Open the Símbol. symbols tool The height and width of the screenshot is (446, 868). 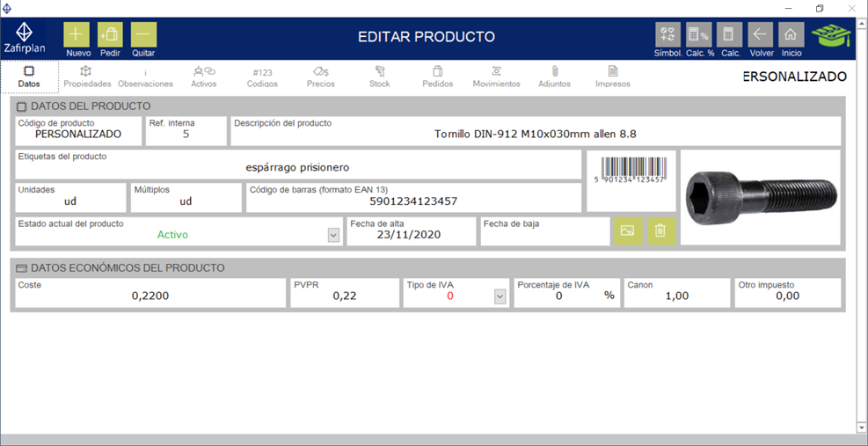(667, 35)
